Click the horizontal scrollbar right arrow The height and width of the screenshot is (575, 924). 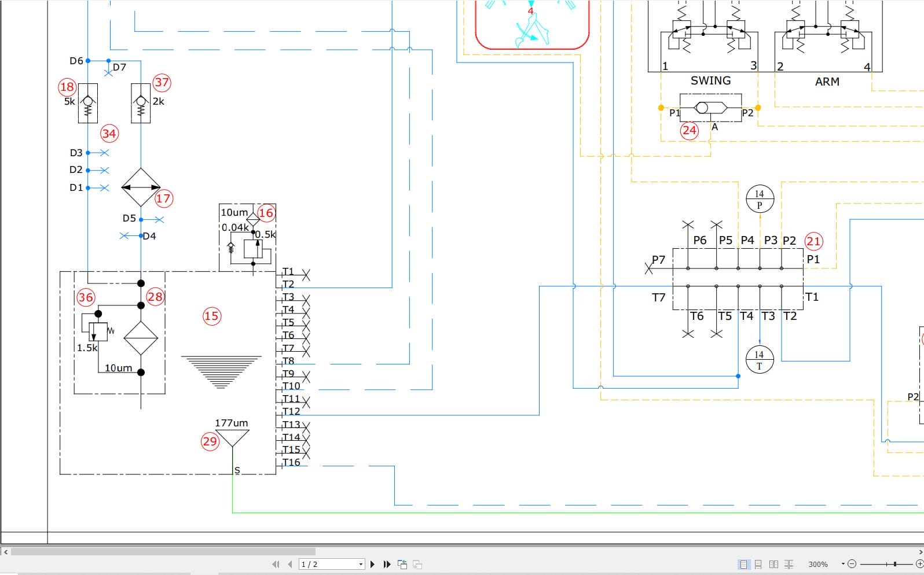[920, 552]
